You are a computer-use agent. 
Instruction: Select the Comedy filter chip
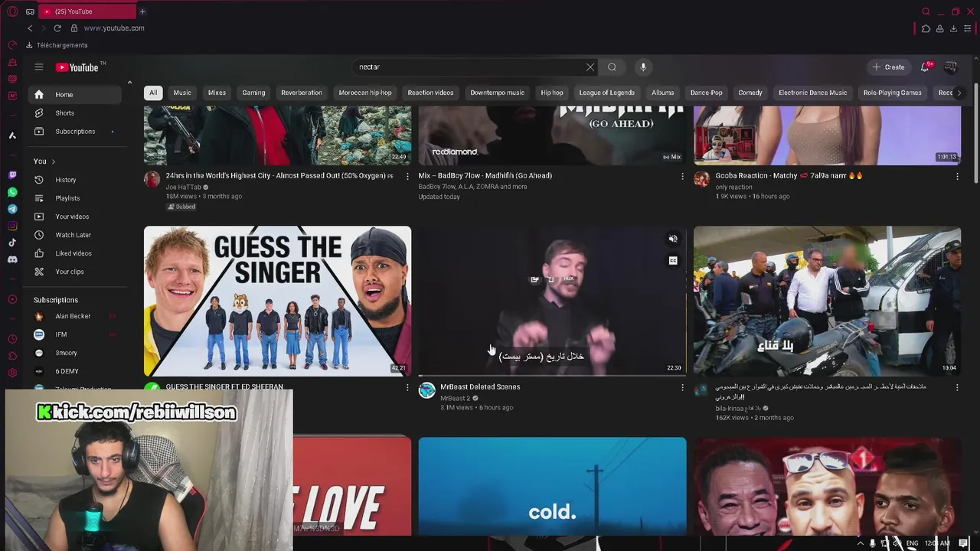click(750, 93)
